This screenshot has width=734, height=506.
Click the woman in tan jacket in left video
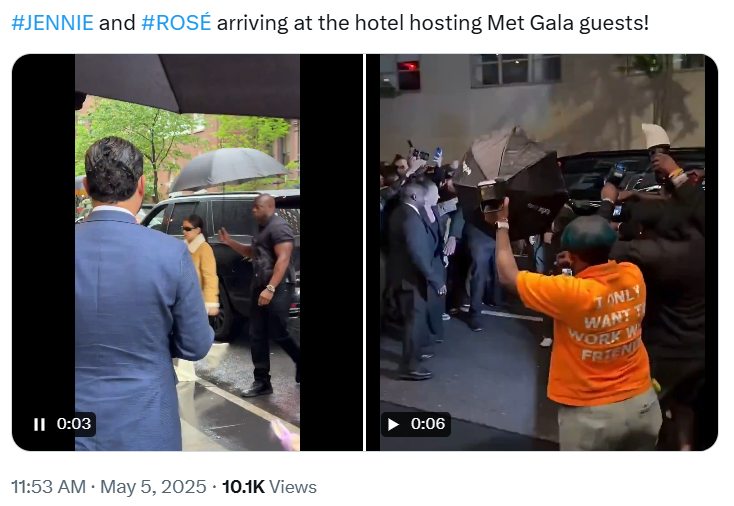[x=200, y=275]
